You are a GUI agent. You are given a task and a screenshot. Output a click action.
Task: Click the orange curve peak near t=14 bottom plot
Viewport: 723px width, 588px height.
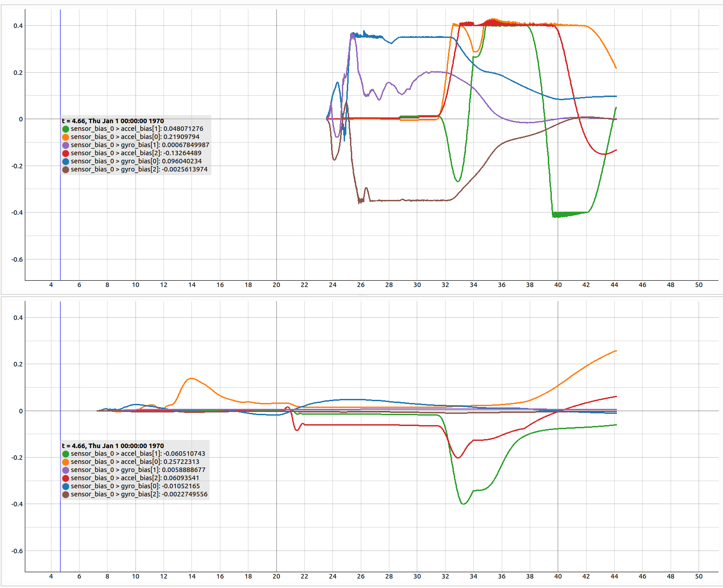click(192, 379)
